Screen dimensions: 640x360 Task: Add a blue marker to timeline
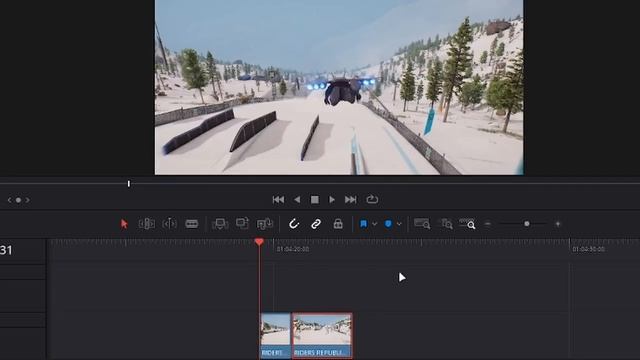pyautogui.click(x=388, y=224)
